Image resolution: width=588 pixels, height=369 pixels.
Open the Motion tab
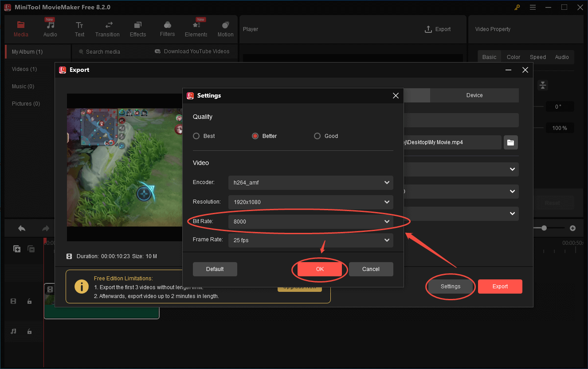click(x=225, y=29)
